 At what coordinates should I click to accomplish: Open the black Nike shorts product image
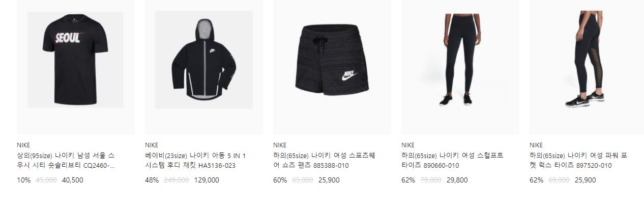tap(332, 66)
